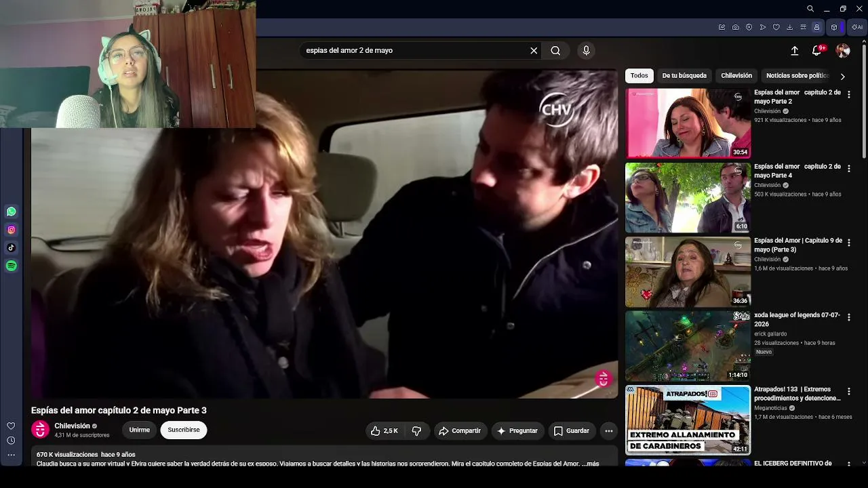This screenshot has height=488, width=868.
Task: Click the YouTube search magnifier button
Action: pos(555,50)
